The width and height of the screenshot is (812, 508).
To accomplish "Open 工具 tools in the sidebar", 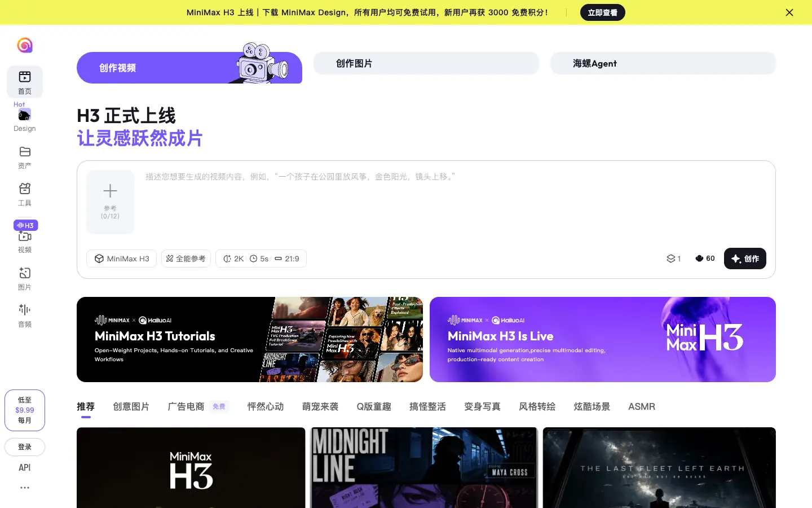I will [x=25, y=195].
